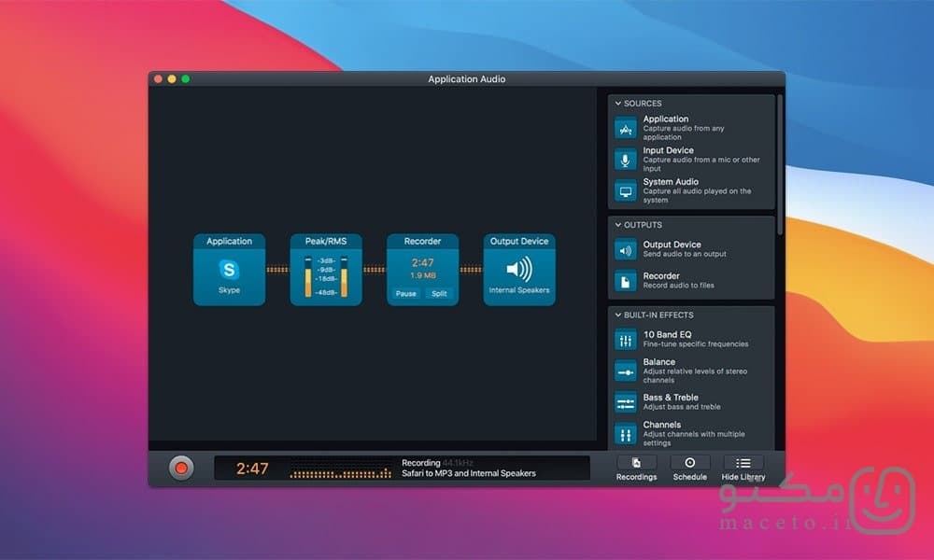Click the Peak/RMS level meters

(326, 276)
